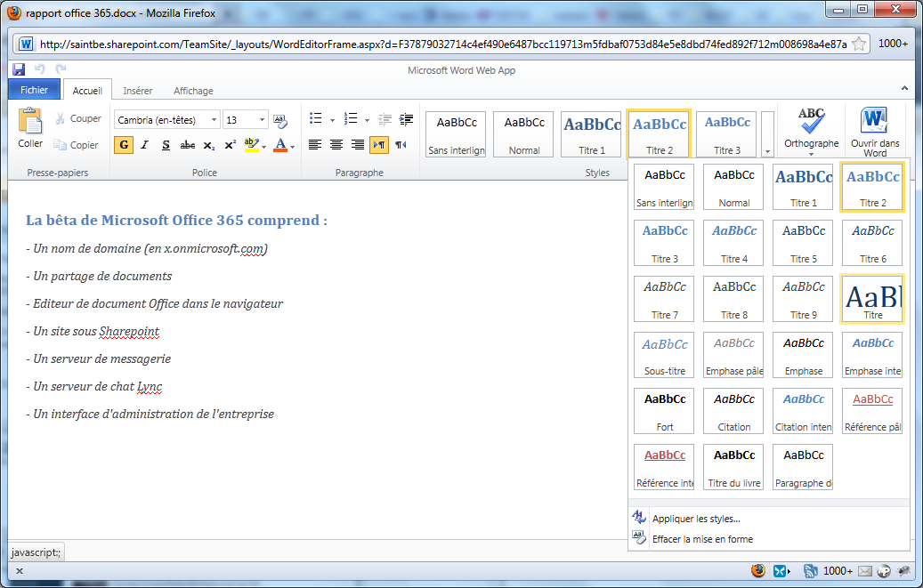Center the paragraph text

point(336,145)
